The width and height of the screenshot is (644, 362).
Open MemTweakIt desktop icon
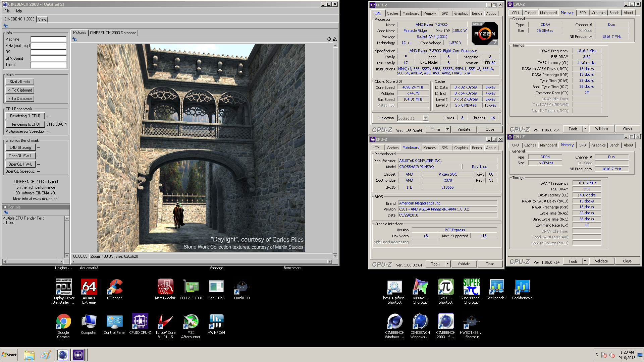(165, 289)
